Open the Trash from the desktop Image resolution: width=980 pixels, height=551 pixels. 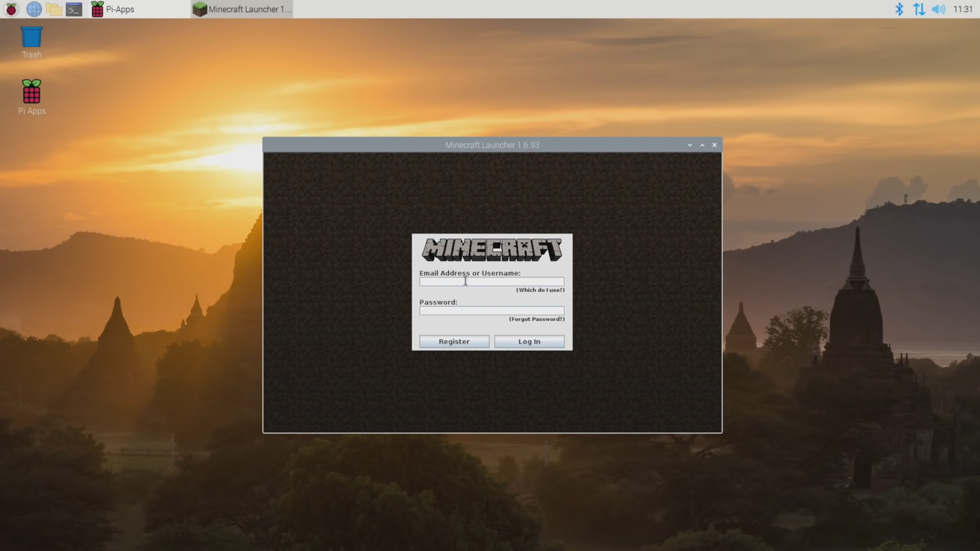31,37
